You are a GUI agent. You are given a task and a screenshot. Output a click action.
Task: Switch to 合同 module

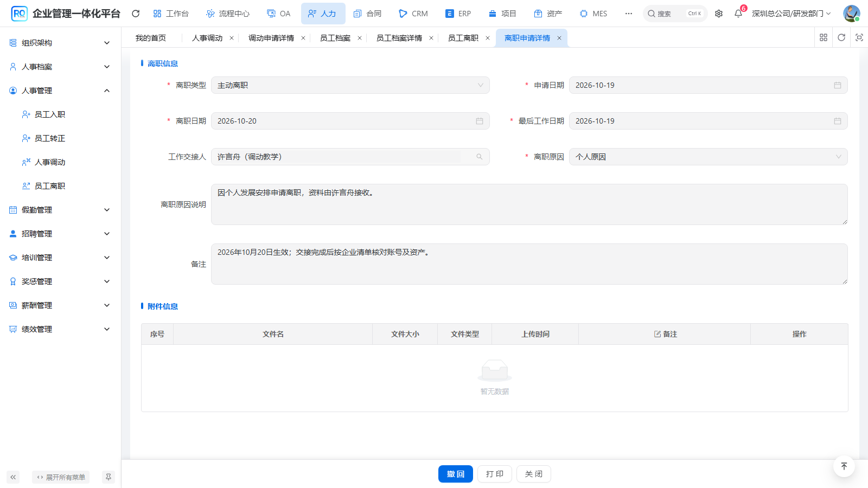[x=367, y=14]
